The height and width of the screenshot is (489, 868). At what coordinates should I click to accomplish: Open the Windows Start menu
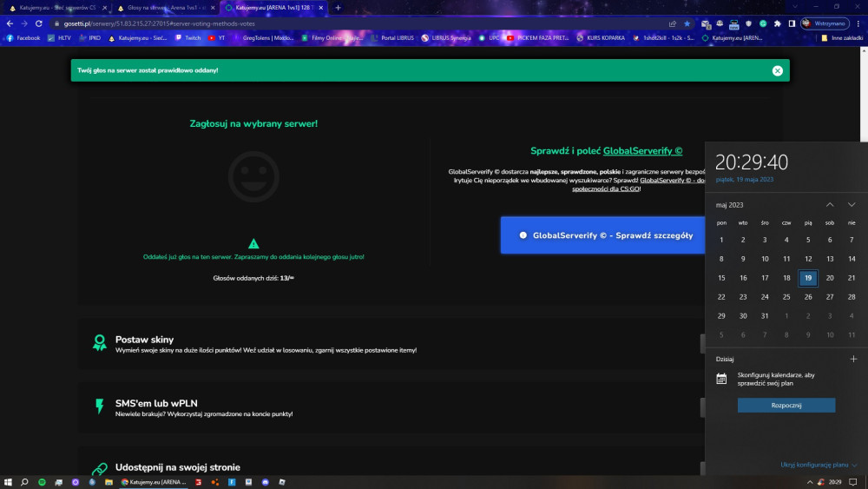8,482
